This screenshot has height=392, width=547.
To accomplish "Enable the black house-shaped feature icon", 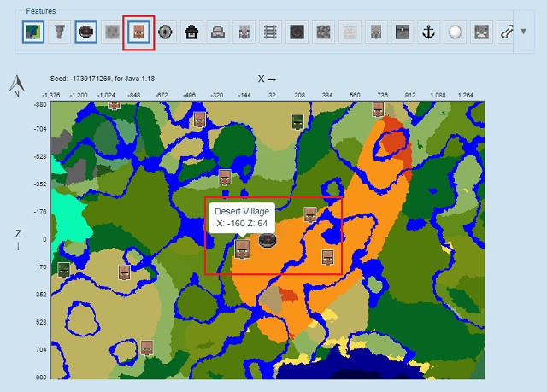I will point(191,32).
